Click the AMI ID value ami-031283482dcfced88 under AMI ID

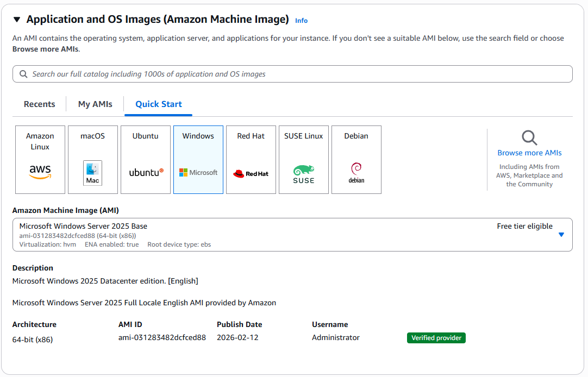(162, 338)
